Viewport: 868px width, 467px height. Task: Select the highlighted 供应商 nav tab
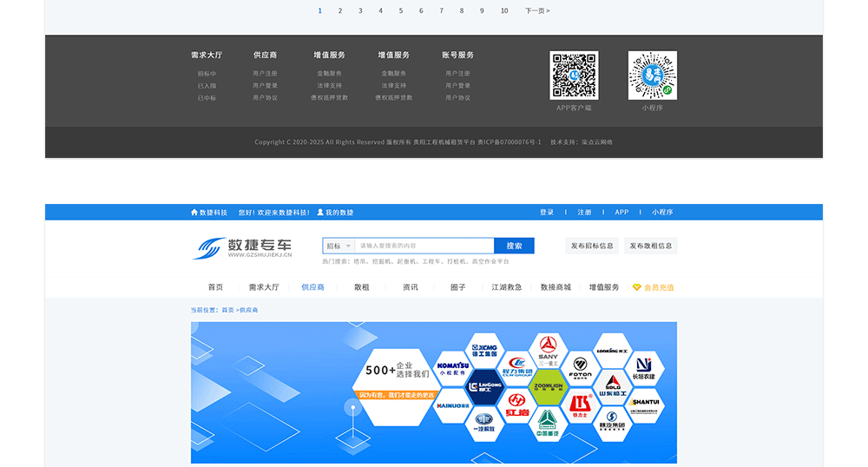312,287
